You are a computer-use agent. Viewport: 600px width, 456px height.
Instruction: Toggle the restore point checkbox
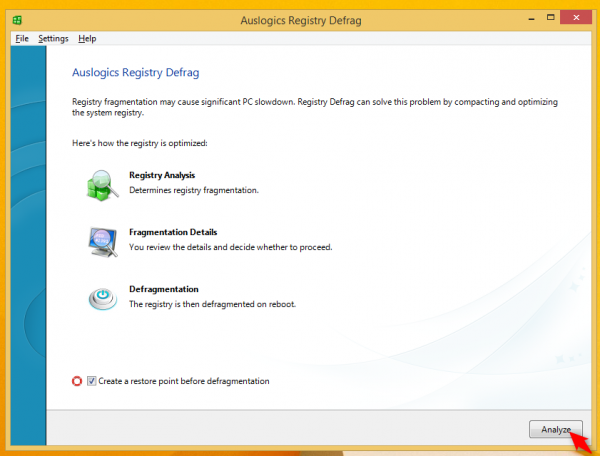point(91,381)
